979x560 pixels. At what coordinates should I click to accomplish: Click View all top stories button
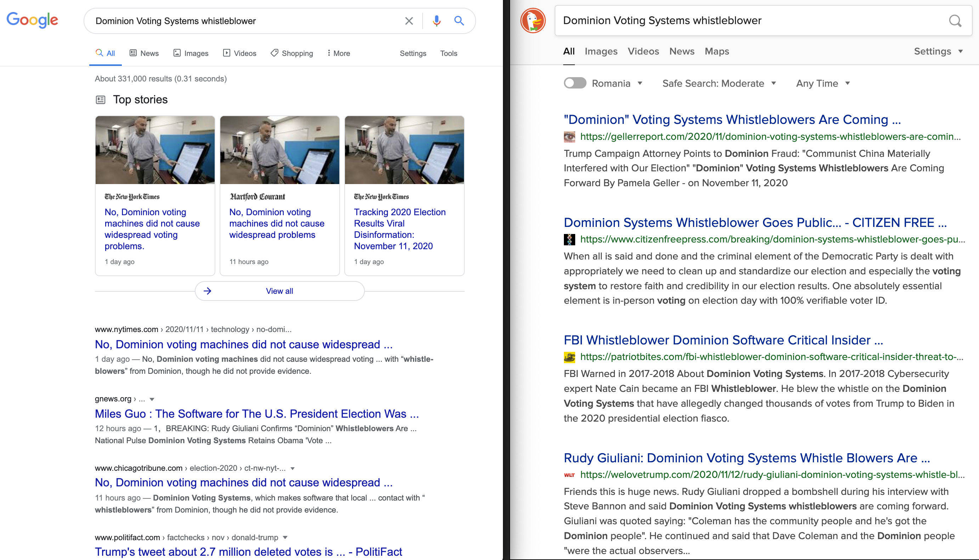coord(280,291)
